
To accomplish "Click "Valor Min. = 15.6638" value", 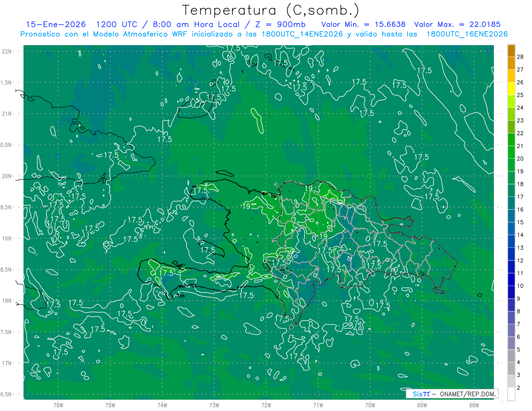I will click(x=363, y=24).
